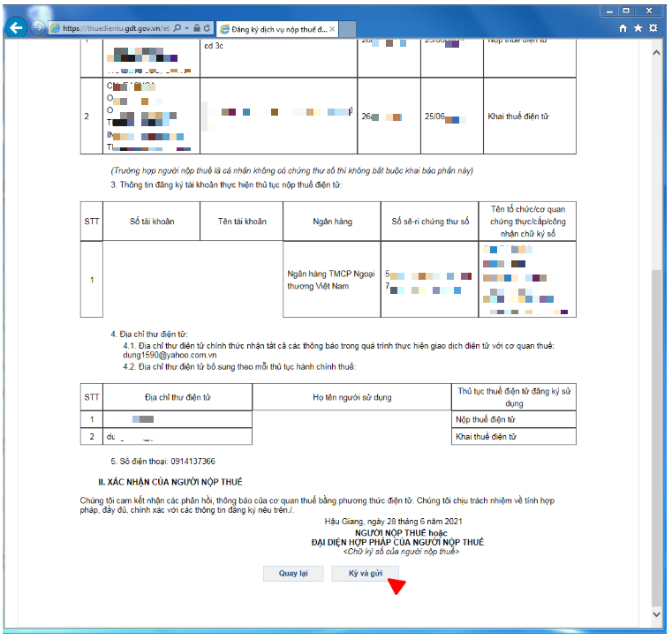The width and height of the screenshot is (672, 639).
Task: Open Favorites with the star icon
Action: click(638, 28)
